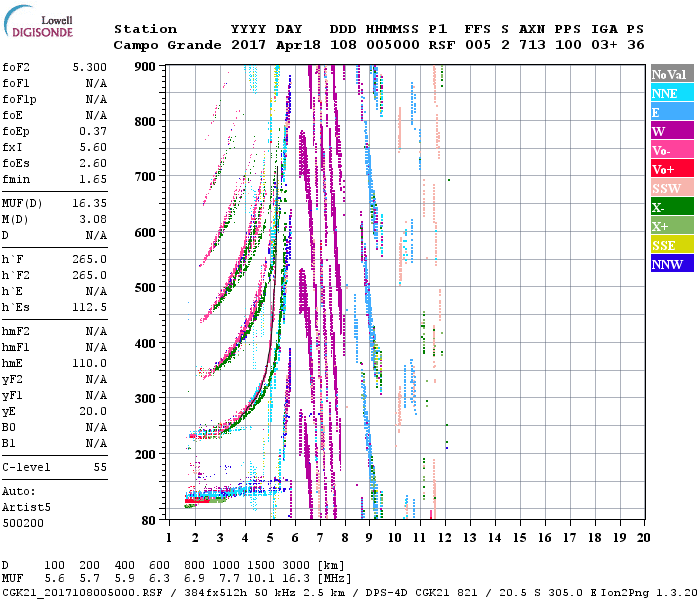Click the hmE value 110.0

[90, 363]
